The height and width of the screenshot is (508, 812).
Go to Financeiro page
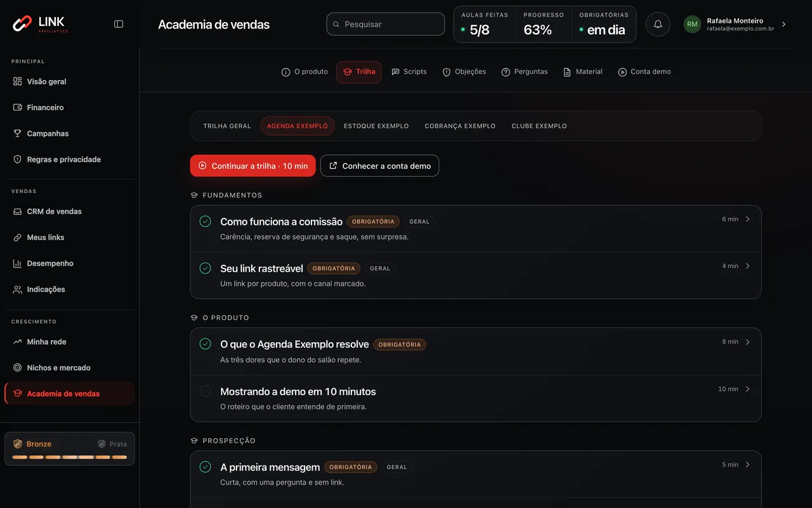pyautogui.click(x=70, y=107)
